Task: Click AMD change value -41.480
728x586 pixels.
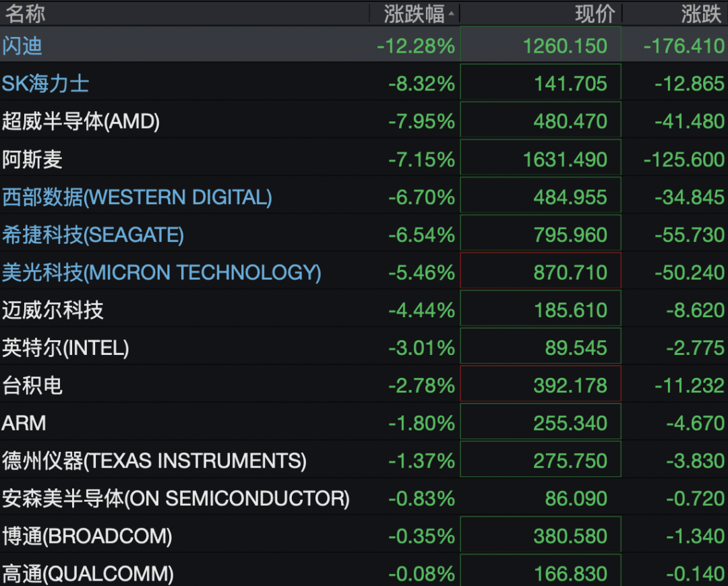Action: 690,121
